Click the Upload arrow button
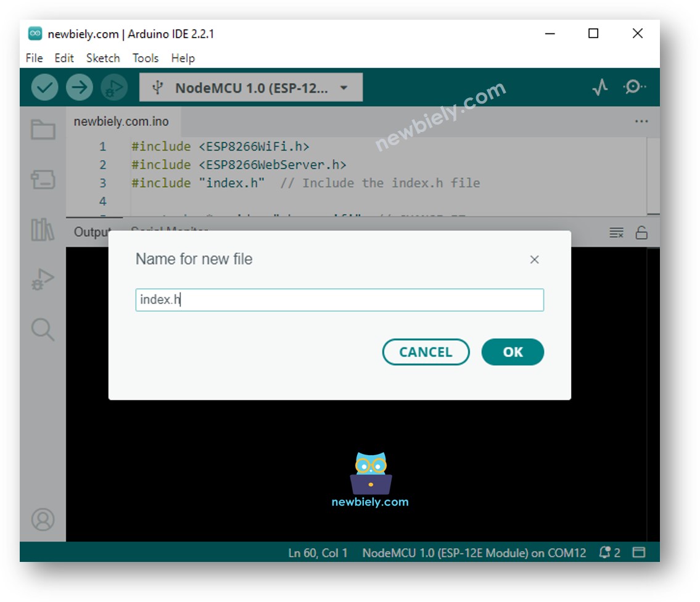Screen dimensions: 700x602 tap(78, 88)
